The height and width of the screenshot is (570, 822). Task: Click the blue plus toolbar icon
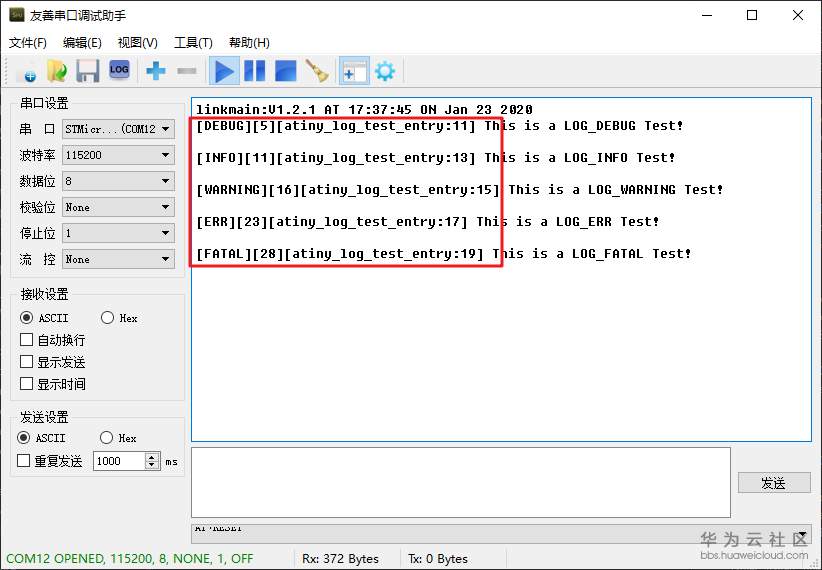pyautogui.click(x=156, y=71)
